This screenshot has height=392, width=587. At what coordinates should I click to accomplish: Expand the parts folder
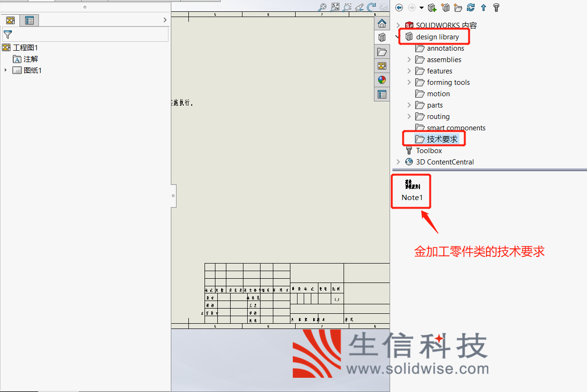pos(409,105)
